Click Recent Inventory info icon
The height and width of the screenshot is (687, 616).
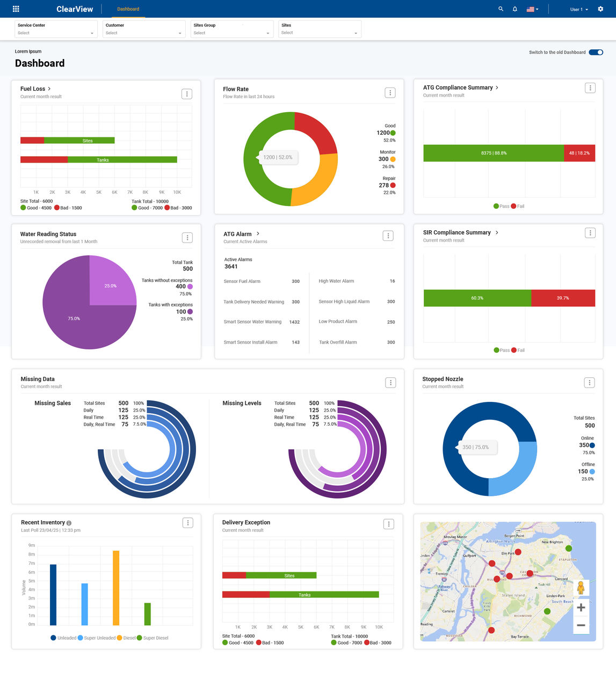coord(69,523)
